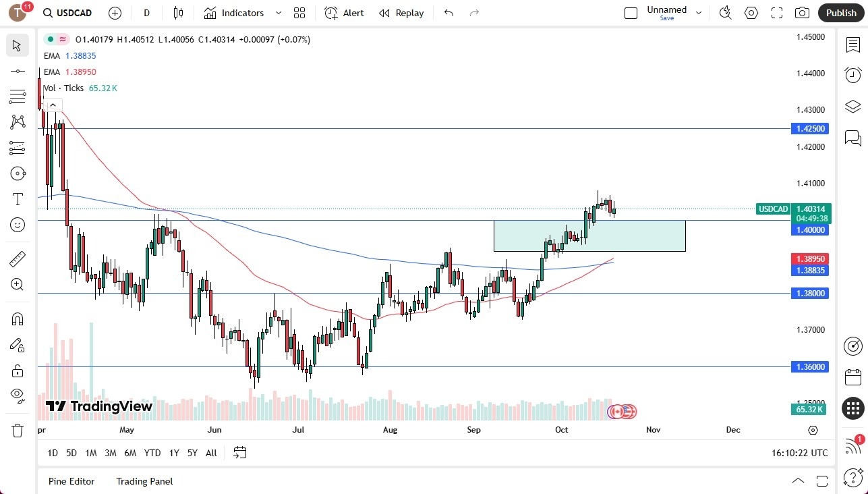
Task: Open the Alerts clock panel on the right
Action: (x=852, y=75)
